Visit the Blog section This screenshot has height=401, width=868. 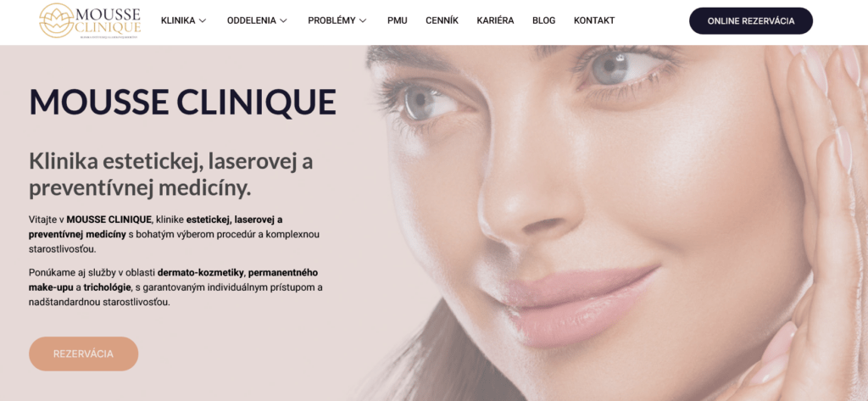click(543, 20)
